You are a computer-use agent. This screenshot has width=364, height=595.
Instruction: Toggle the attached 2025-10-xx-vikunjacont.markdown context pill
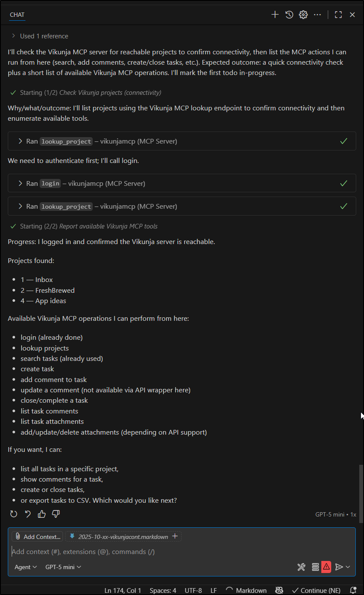coord(122,536)
